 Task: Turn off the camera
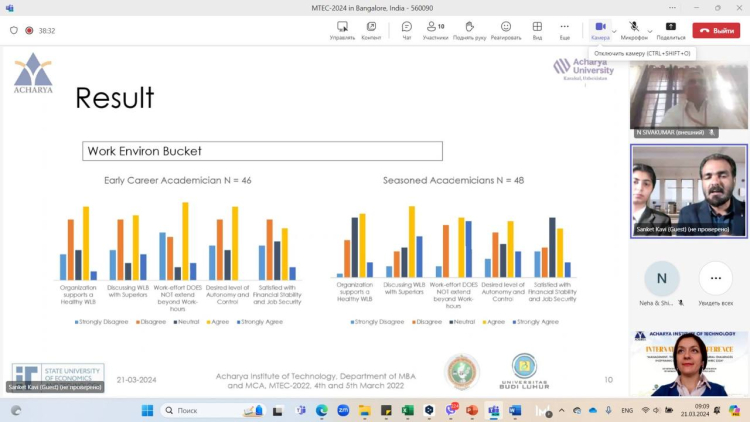tap(600, 29)
